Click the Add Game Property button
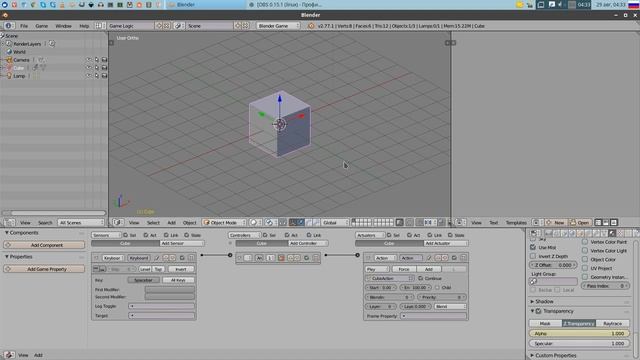 coord(44,269)
